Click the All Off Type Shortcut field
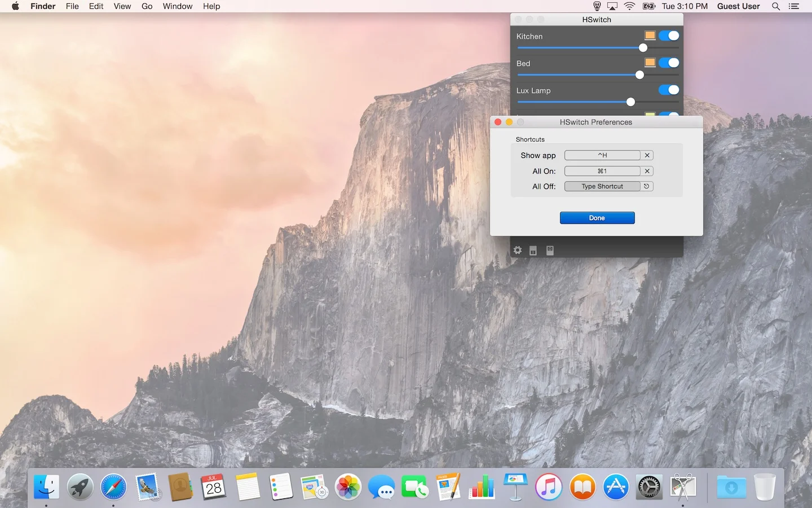This screenshot has width=812, height=508. click(602, 186)
